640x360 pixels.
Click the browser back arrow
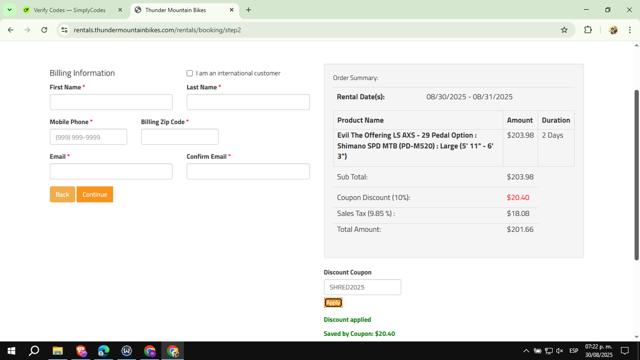tap(11, 30)
